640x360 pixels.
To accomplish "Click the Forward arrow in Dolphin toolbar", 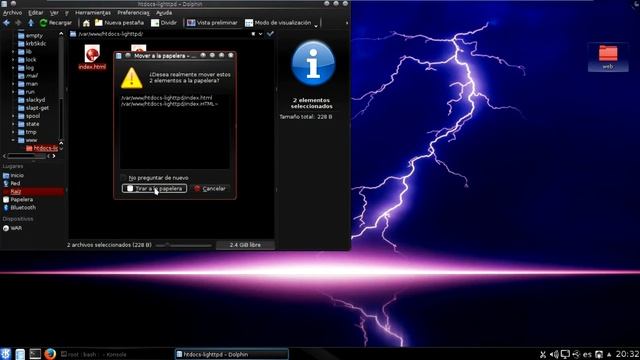I will pos(18,23).
